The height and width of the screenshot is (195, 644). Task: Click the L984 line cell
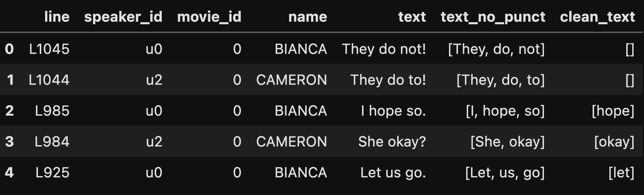click(52, 141)
